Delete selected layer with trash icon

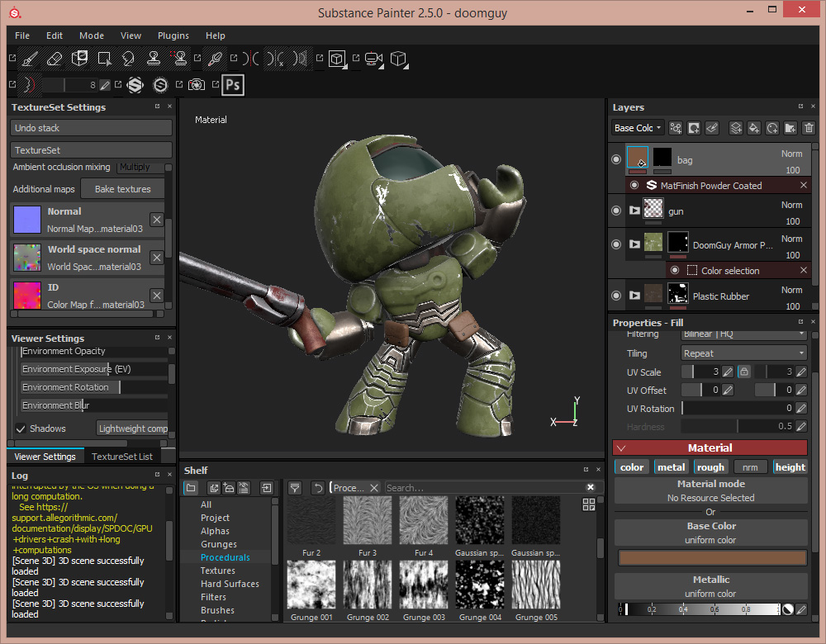(809, 128)
